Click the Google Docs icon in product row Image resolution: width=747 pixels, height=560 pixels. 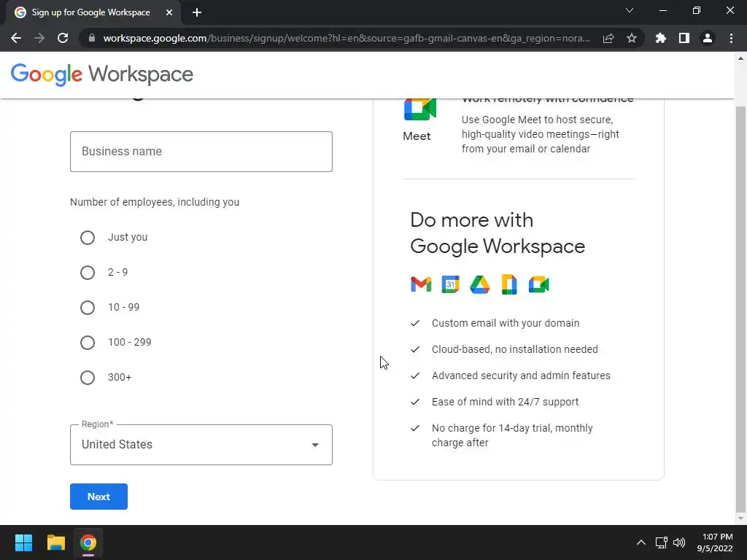tap(508, 284)
